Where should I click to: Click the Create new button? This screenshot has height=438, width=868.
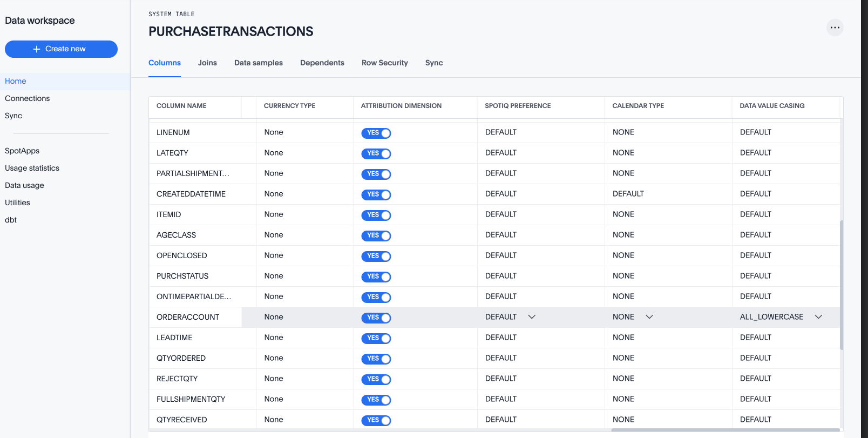tap(61, 49)
